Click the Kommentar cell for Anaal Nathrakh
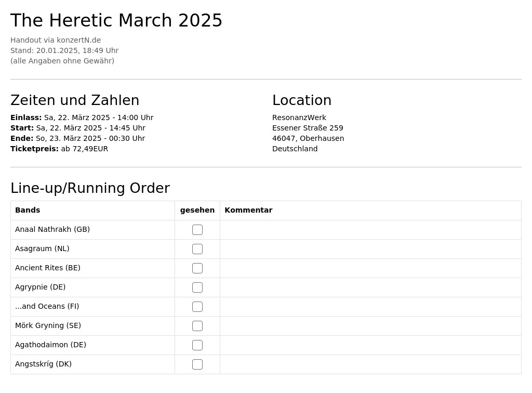Image resolution: width=532 pixels, height=393 pixels. [x=370, y=230]
